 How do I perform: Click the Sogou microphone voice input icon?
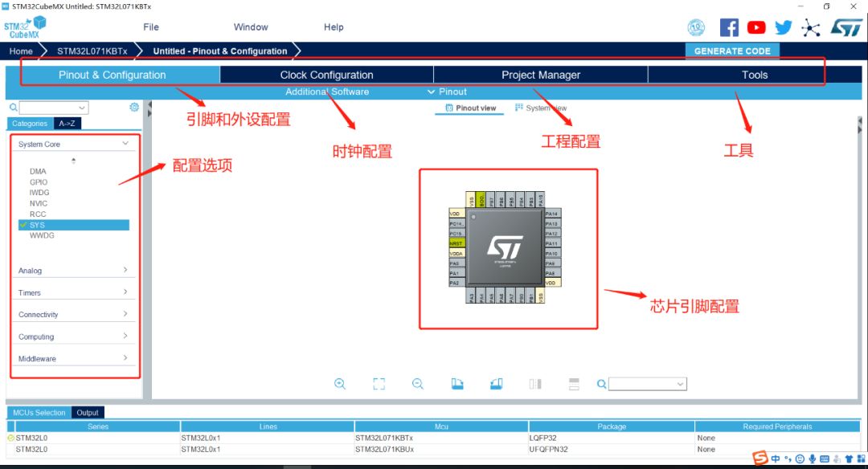[812, 459]
